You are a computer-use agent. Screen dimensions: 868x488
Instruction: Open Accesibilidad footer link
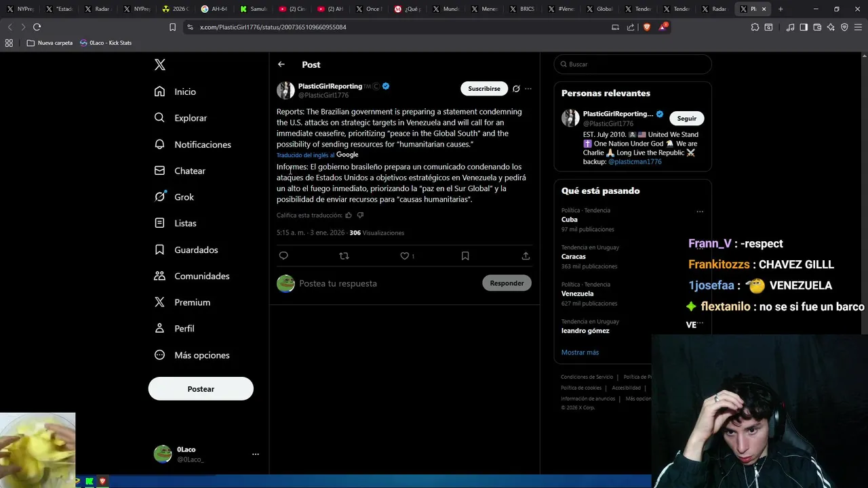[x=626, y=388]
